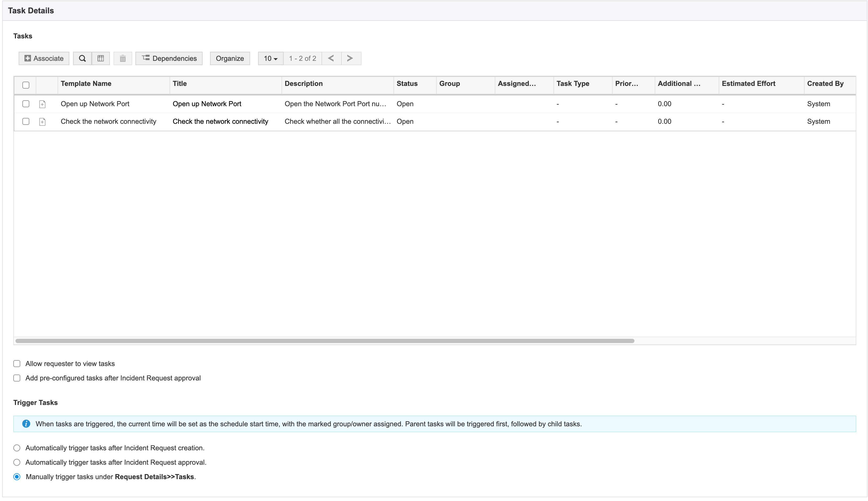Enable Allow requester to view tasks
Screen dimensions: 868x501
point(17,364)
